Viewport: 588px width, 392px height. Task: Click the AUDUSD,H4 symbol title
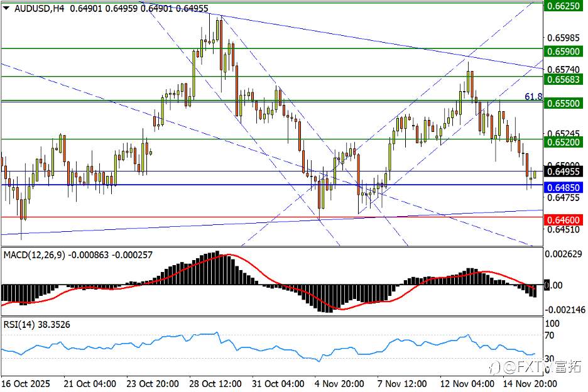[x=40, y=8]
